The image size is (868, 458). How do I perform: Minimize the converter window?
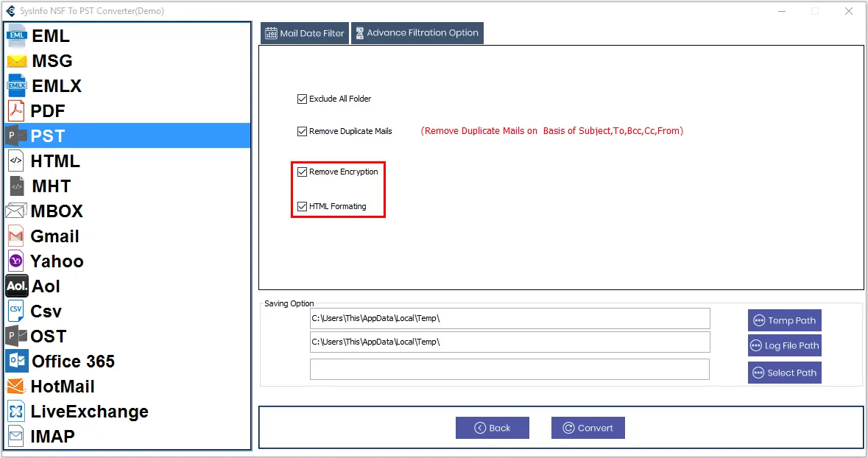point(782,11)
